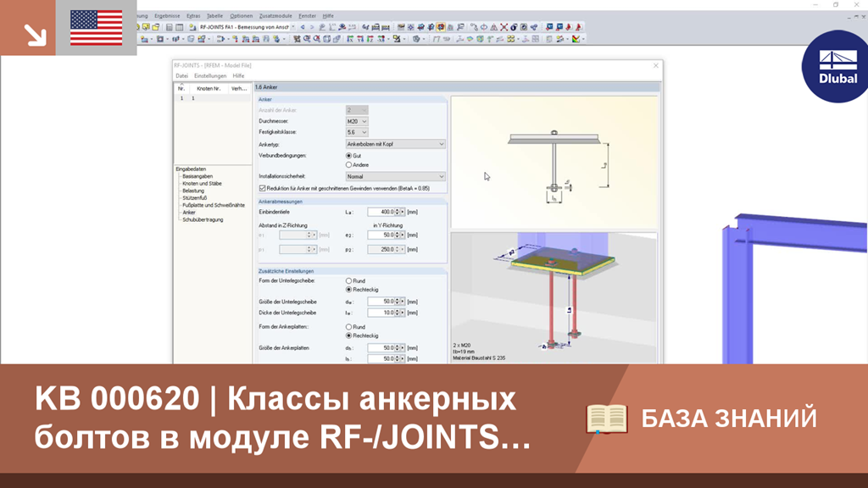Click the first blue monitor toolbar icon

[549, 26]
